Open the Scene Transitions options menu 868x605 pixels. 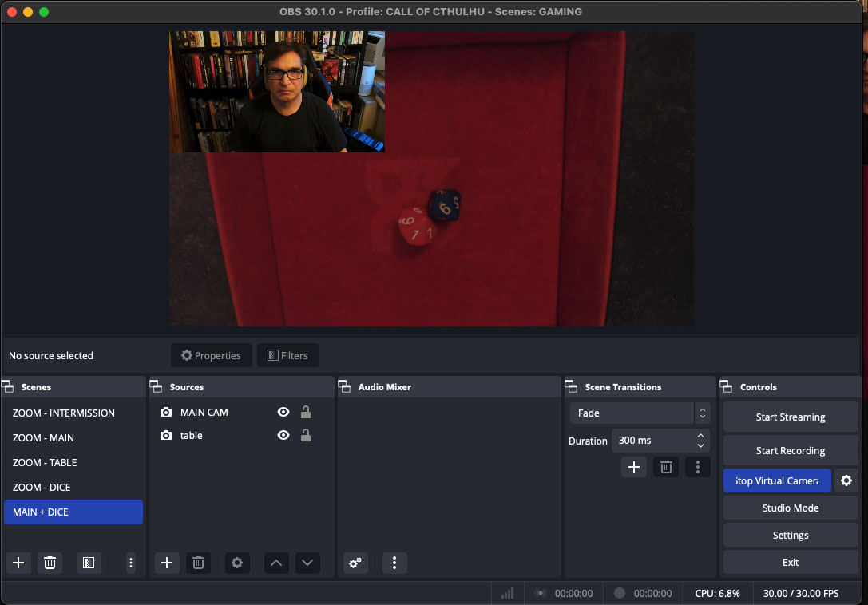(x=698, y=467)
